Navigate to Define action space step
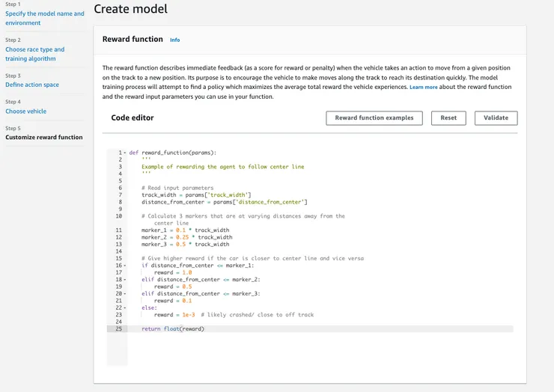Image resolution: width=554 pixels, height=392 pixels. click(32, 85)
